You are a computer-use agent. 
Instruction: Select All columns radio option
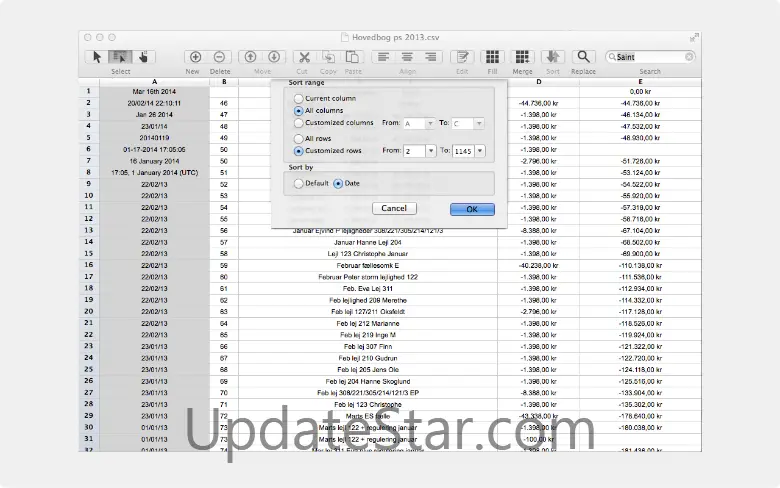(298, 110)
